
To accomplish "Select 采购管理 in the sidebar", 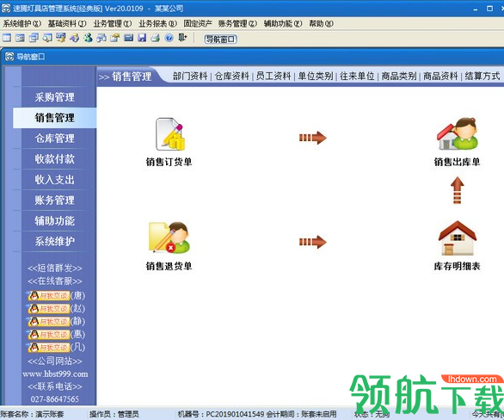I will pyautogui.click(x=55, y=97).
